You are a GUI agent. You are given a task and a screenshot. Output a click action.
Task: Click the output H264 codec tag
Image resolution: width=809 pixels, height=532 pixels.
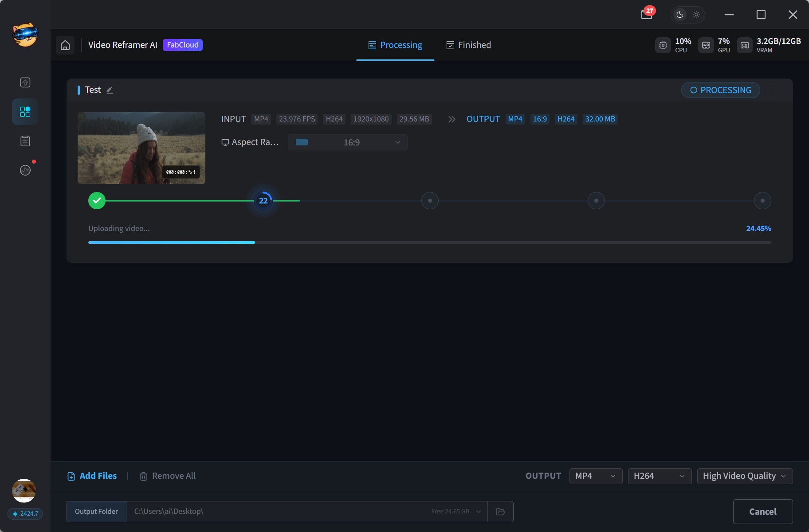pyautogui.click(x=566, y=119)
